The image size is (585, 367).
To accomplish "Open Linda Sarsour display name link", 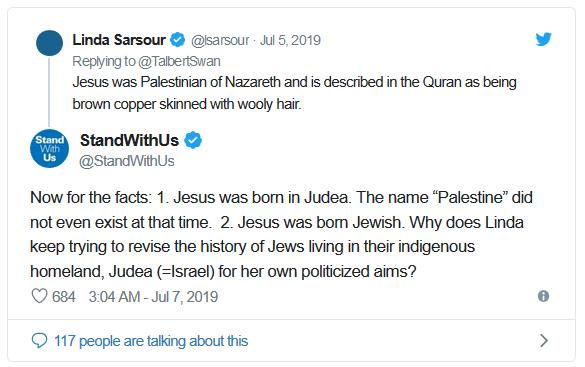I will click(x=119, y=40).
